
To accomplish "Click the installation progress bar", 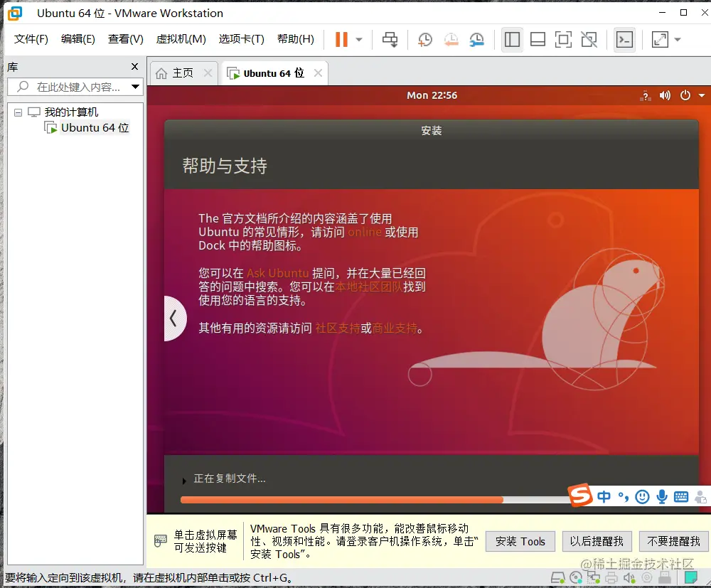I will click(375, 500).
